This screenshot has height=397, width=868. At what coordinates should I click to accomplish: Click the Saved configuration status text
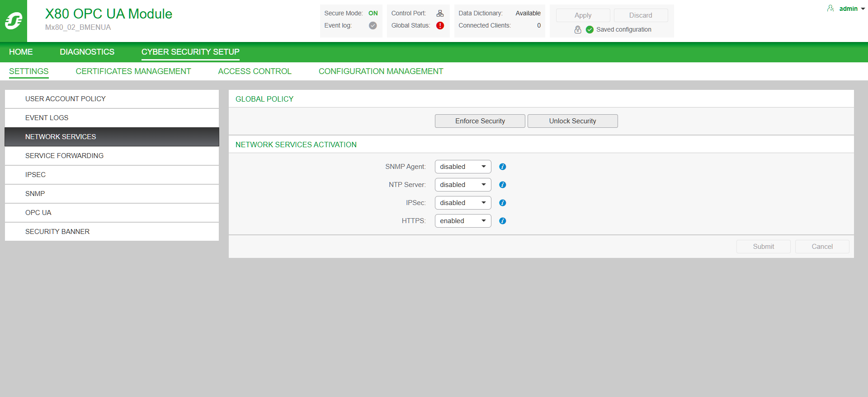coord(624,30)
